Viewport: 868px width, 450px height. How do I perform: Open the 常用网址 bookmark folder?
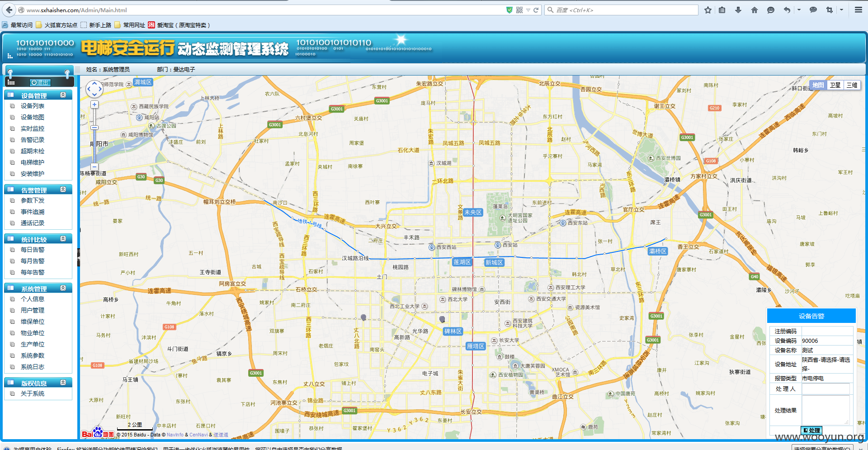pos(130,25)
